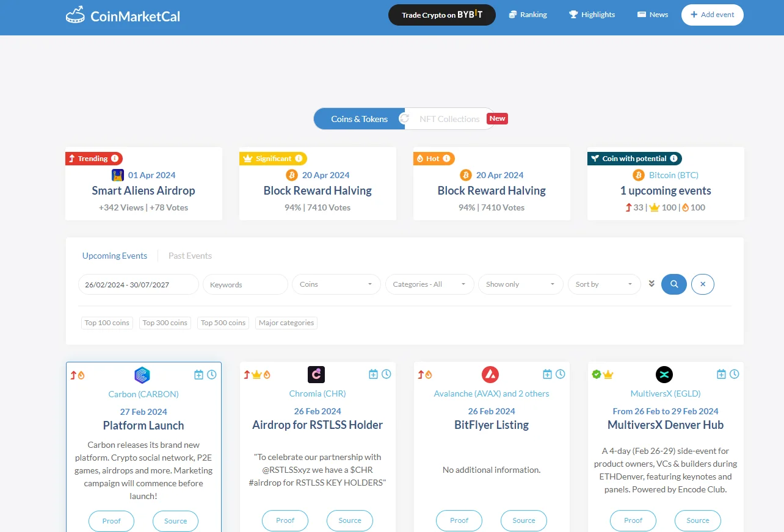Click Trade Crypto on BYBIT banner
The image size is (784, 532).
[442, 15]
